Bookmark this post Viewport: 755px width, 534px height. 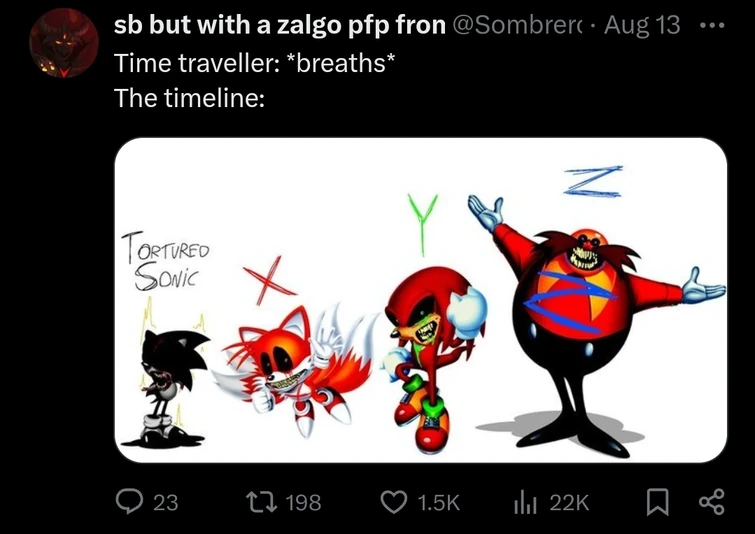[x=658, y=502]
